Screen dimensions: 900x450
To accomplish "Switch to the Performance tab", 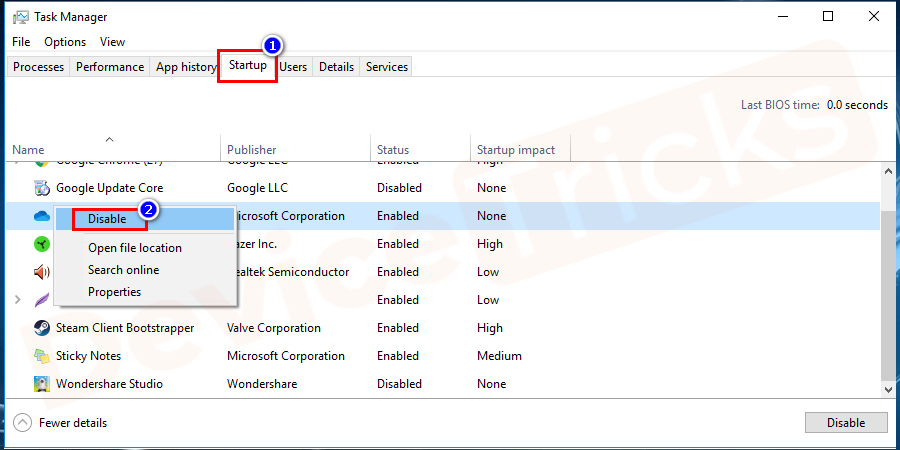I will click(110, 67).
